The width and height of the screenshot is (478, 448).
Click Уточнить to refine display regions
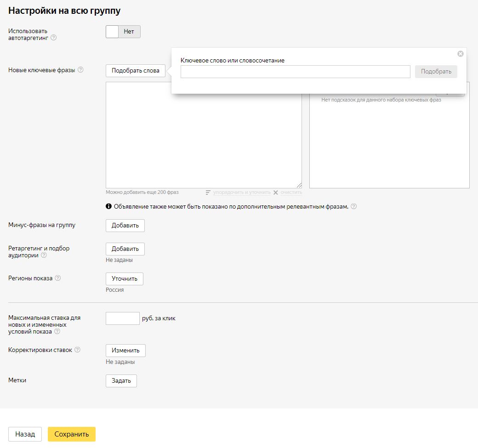124,278
